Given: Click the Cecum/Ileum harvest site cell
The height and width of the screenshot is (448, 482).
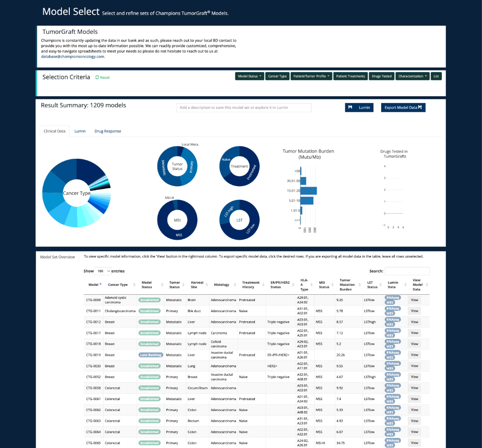Looking at the screenshot, I should coord(197,388).
